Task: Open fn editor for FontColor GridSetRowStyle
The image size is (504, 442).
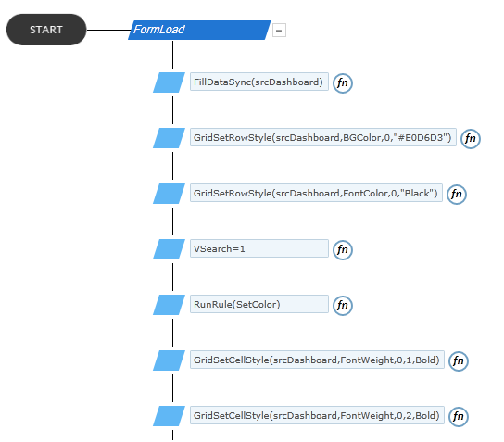Action: [x=457, y=195]
